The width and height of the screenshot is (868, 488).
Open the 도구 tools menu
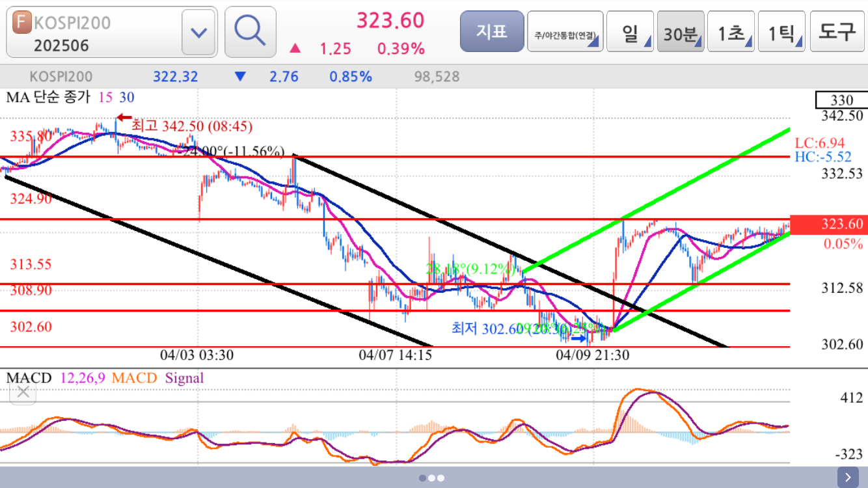pyautogui.click(x=837, y=31)
